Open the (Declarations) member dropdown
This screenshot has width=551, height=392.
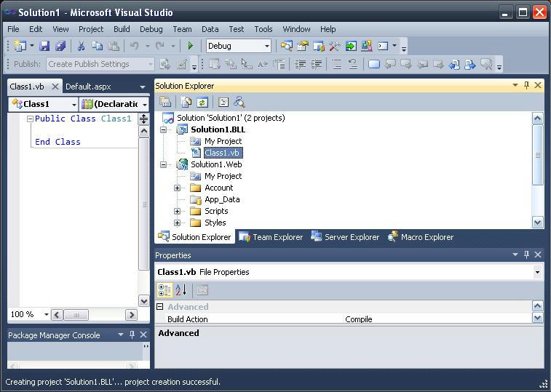tap(144, 104)
